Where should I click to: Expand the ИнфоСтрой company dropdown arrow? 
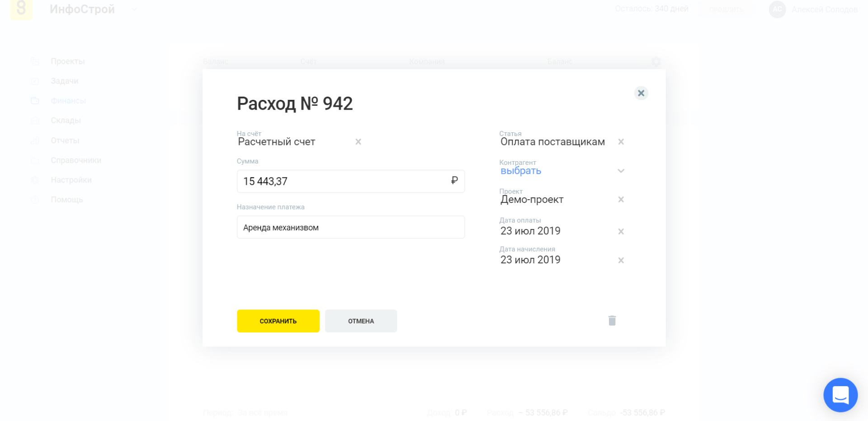click(134, 9)
